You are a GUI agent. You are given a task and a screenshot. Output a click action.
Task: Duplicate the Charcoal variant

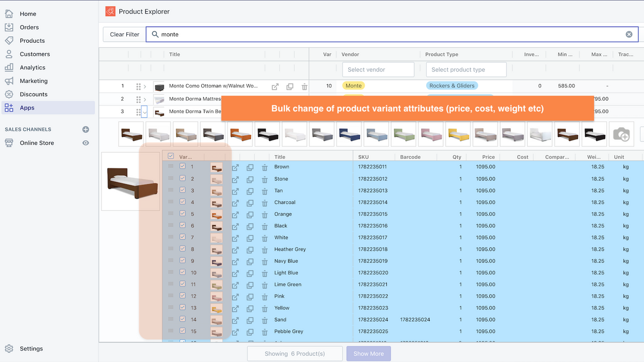[x=250, y=203]
